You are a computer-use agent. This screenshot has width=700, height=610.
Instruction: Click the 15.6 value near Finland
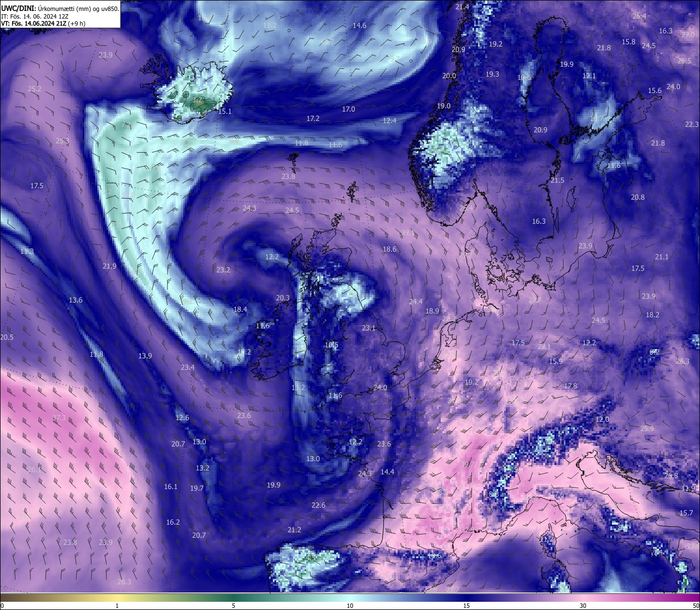pos(655,90)
